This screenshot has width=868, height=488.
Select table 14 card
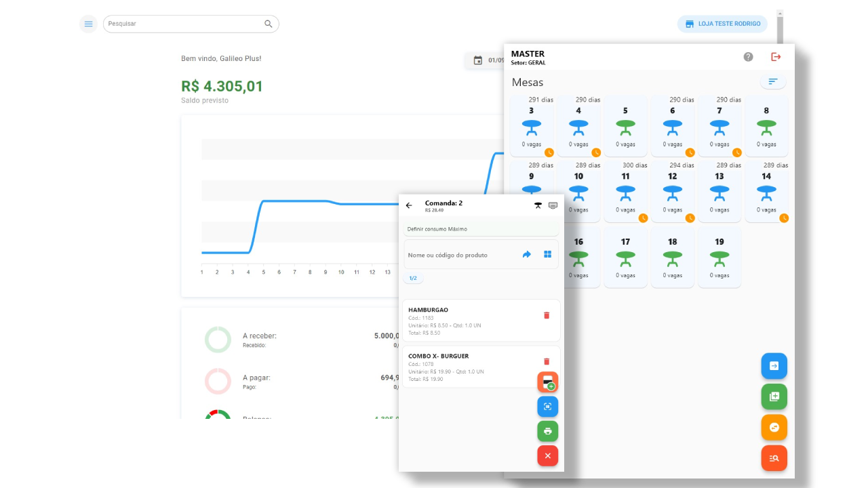[766, 191]
